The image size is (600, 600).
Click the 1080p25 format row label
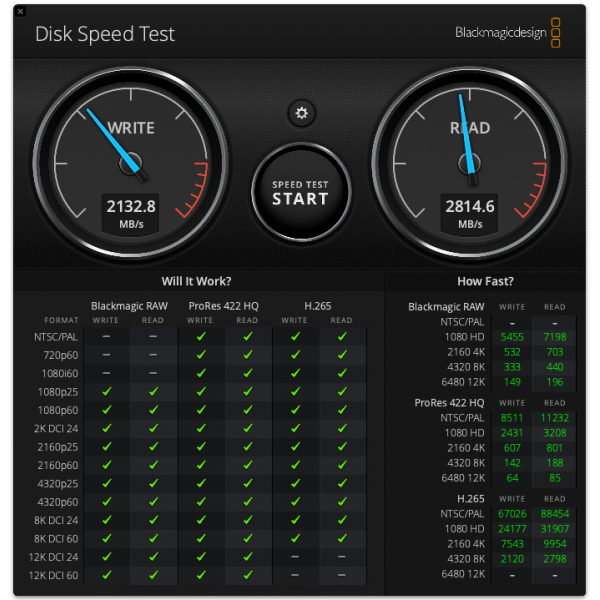tap(58, 392)
